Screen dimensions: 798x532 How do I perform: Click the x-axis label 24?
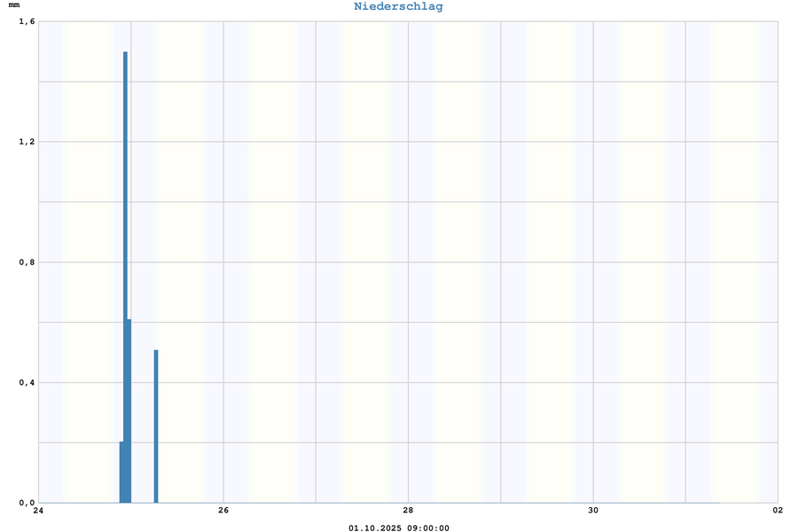(38, 511)
